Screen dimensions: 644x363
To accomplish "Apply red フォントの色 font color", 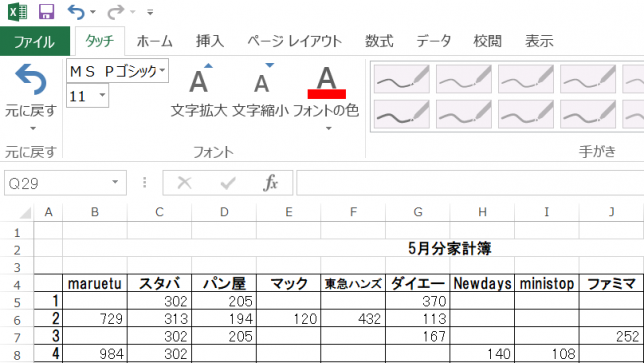I will pyautogui.click(x=327, y=82).
